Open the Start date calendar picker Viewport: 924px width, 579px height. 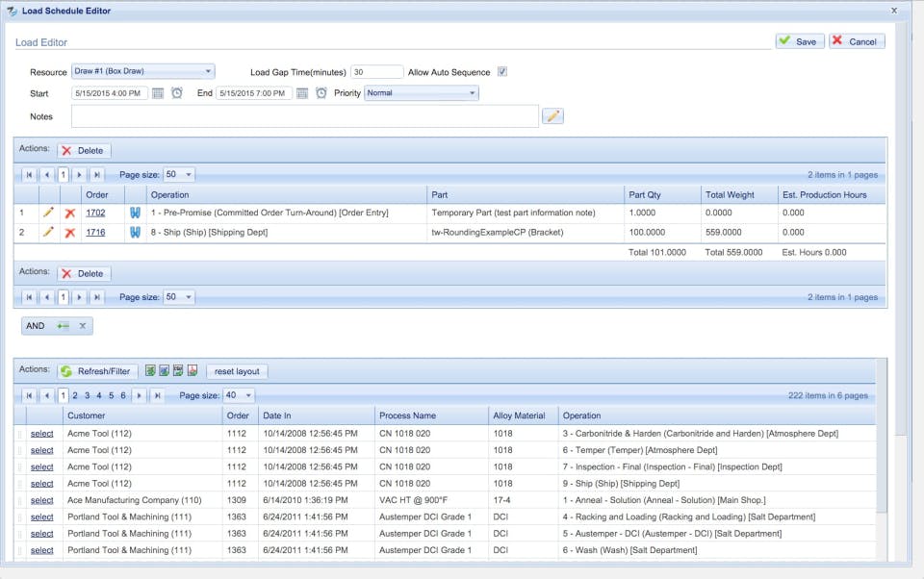point(158,93)
